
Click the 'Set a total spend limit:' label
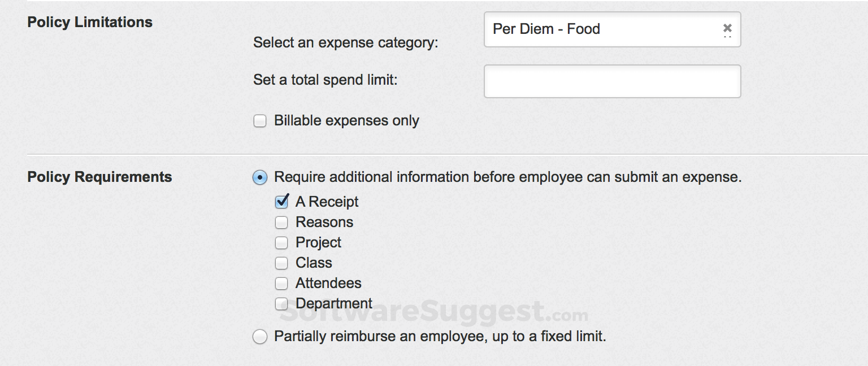pos(325,80)
